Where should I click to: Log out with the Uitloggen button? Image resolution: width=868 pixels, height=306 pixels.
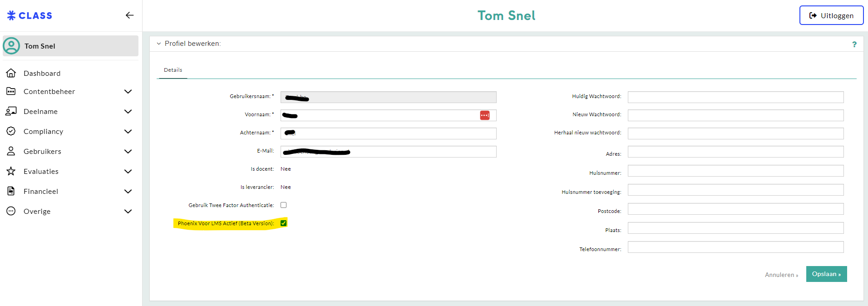[x=831, y=15]
